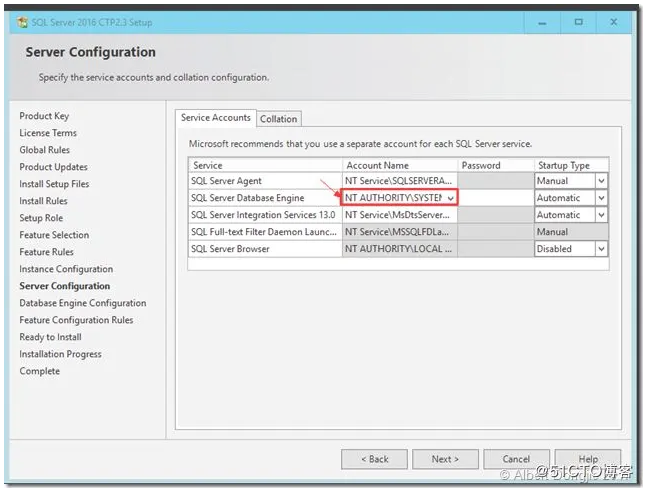
Task: Select the SQL Server Browser row
Action: pos(265,249)
